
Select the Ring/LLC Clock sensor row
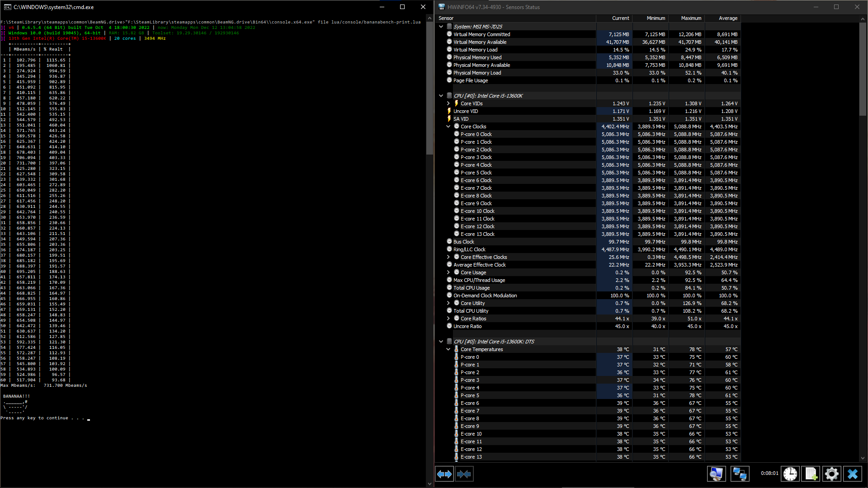469,249
